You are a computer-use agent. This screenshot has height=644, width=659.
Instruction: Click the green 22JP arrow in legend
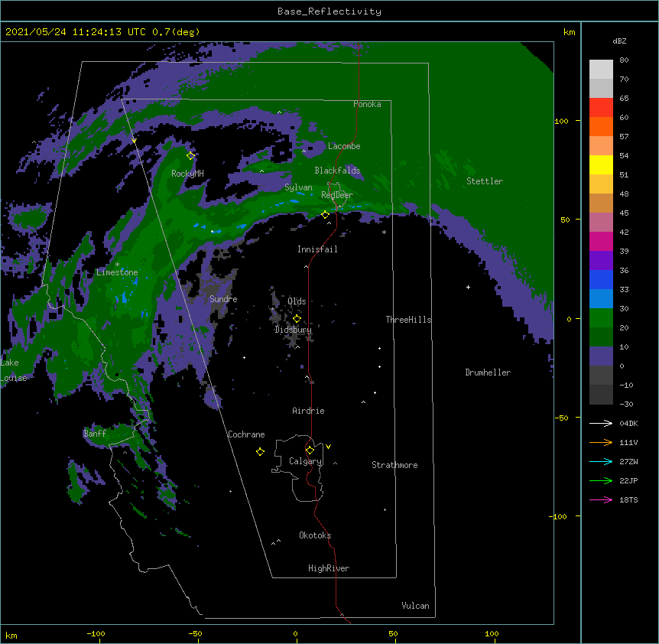pyautogui.click(x=601, y=480)
